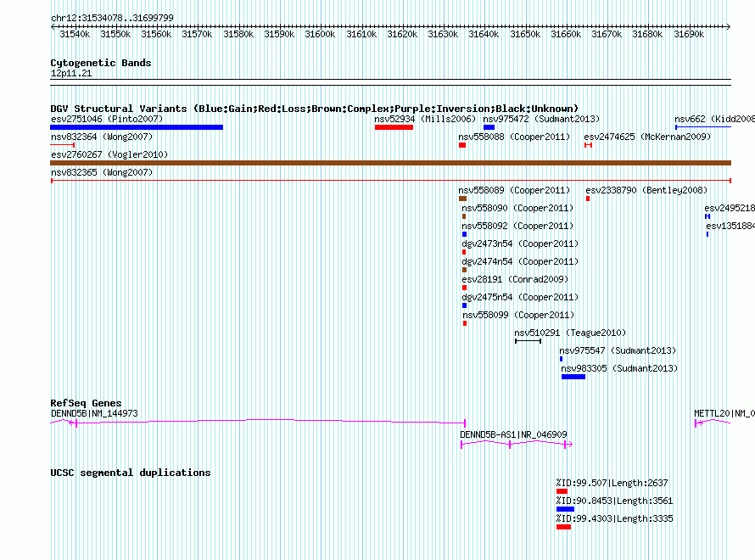Click the brown esv2760267 complex bar
755x560 pixels.
[390, 163]
